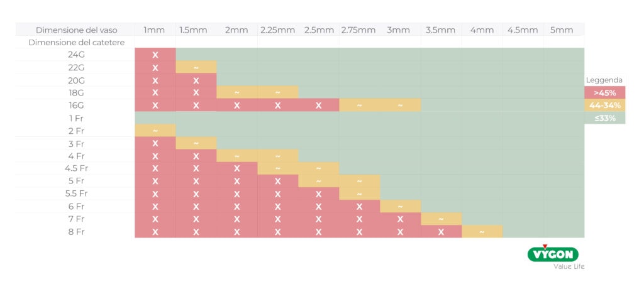Click the Leggenda heading
This screenshot has height=282, width=644.
tap(604, 80)
